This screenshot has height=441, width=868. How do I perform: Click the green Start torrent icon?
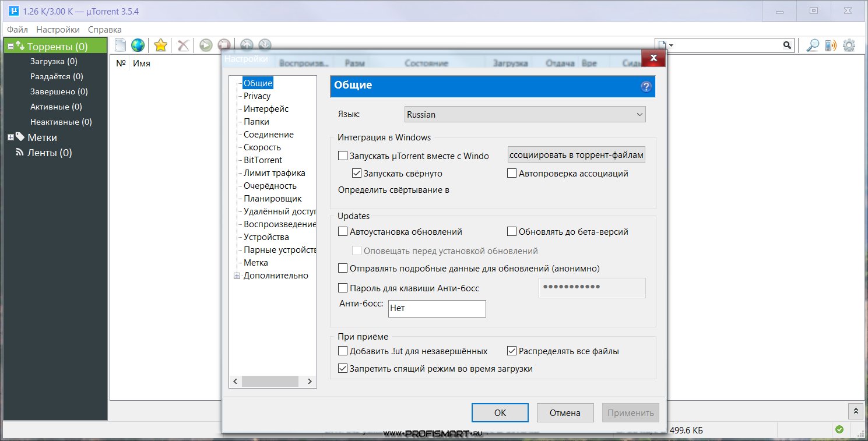point(206,45)
